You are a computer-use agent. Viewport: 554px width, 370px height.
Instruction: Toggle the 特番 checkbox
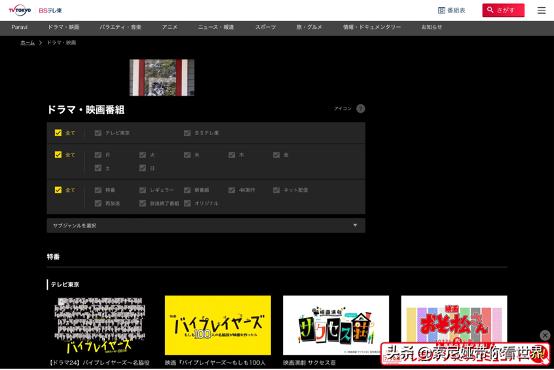pos(98,190)
